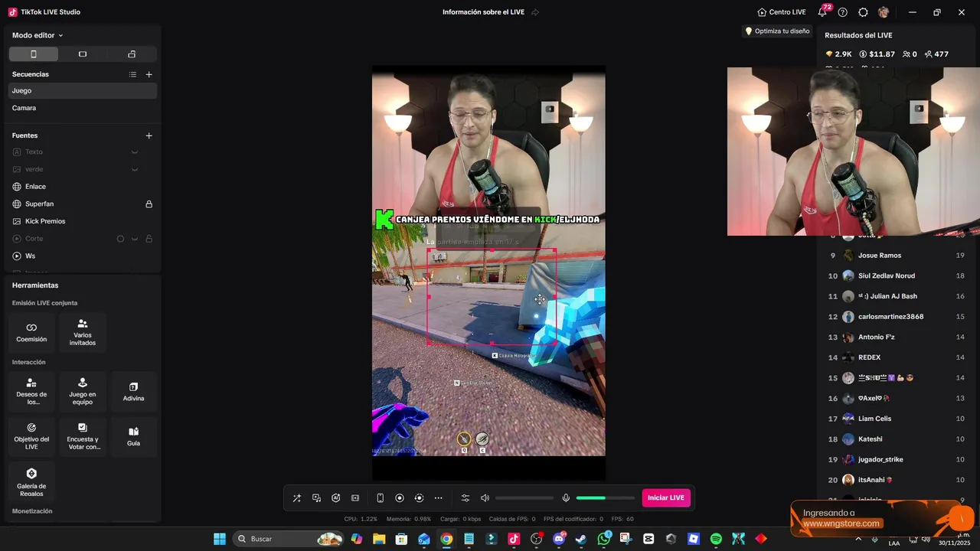This screenshot has height=551, width=980.
Task: Click the Windows Start button
Action: point(220,539)
